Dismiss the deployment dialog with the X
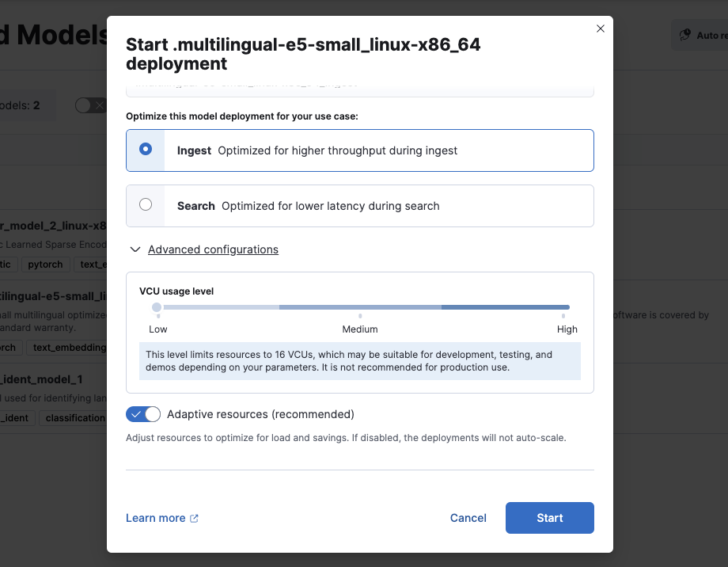The width and height of the screenshot is (728, 567). click(600, 28)
